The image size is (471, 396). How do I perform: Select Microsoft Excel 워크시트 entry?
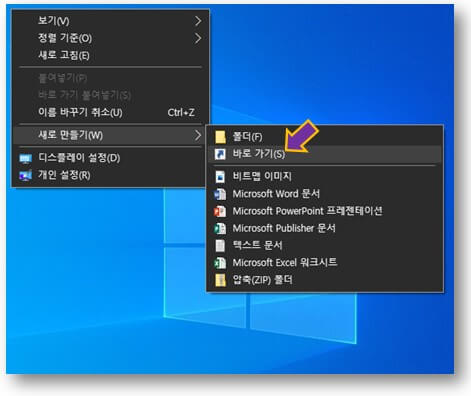pos(325,263)
